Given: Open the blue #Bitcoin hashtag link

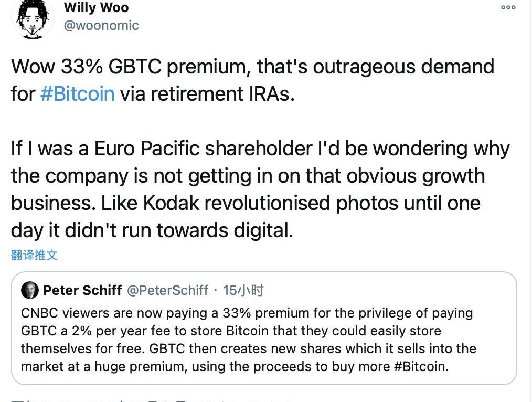Looking at the screenshot, I should [x=77, y=93].
